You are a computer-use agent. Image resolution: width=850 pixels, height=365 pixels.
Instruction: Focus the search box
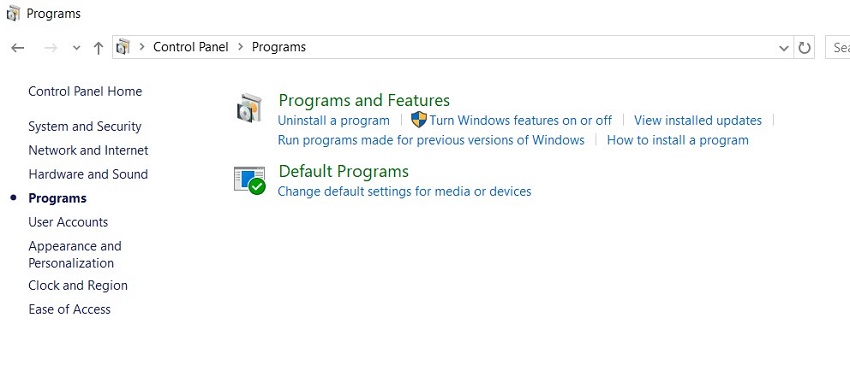[x=838, y=48]
